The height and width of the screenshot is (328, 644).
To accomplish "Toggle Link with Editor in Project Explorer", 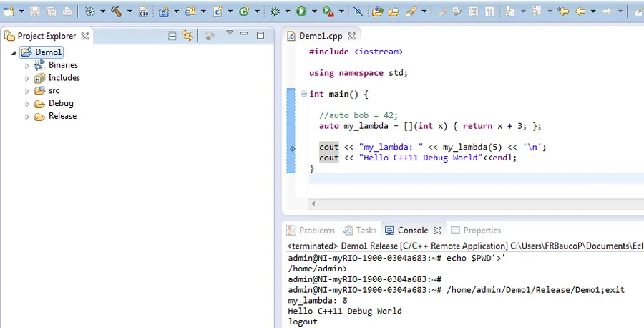I will click(187, 36).
